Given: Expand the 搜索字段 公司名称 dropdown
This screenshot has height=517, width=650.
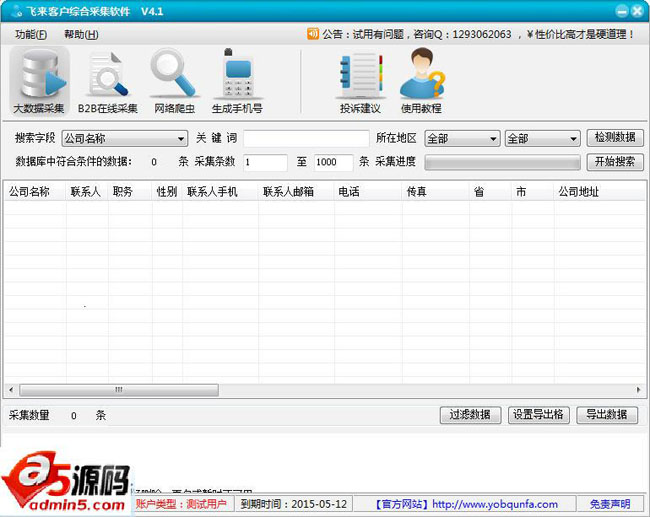Looking at the screenshot, I should pyautogui.click(x=124, y=138).
